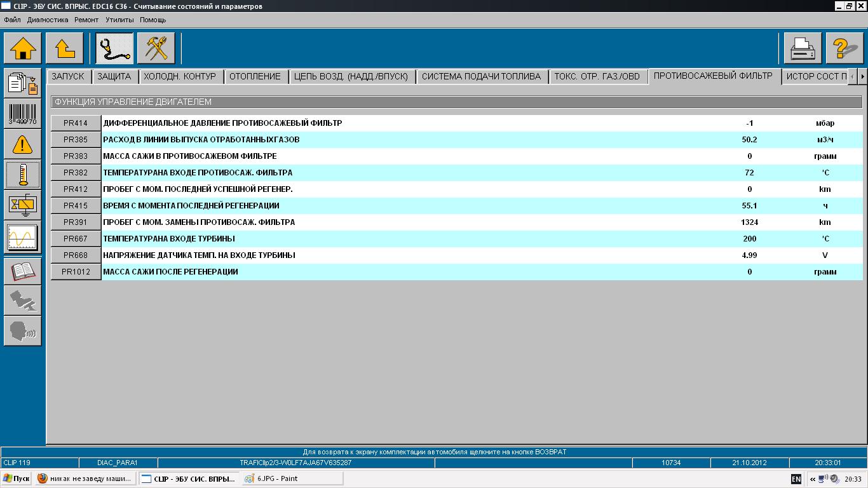
Task: Switch to the ЗАПУСК tab
Action: point(68,76)
